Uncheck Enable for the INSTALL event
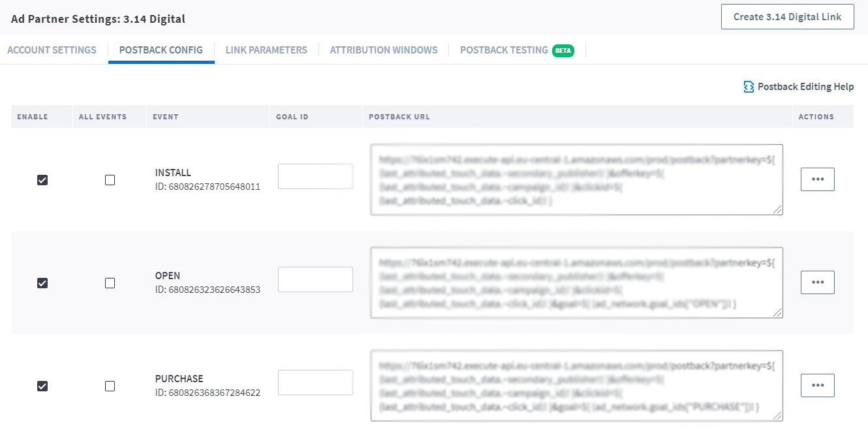Viewport: 868px width, 437px height. pyautogui.click(x=42, y=179)
